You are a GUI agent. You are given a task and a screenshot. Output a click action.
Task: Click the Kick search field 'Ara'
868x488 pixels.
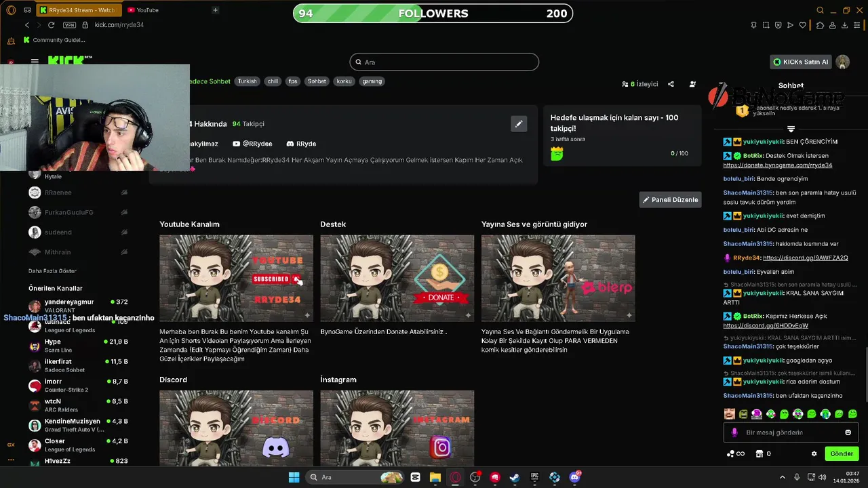click(x=444, y=62)
